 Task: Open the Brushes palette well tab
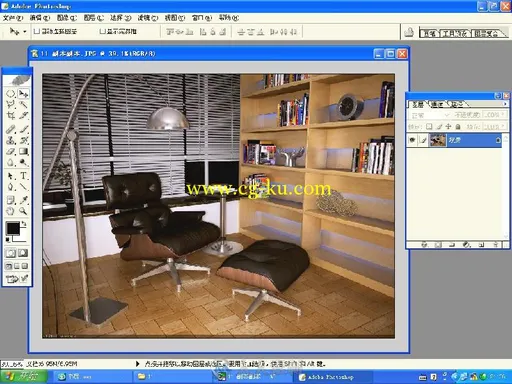click(429, 33)
